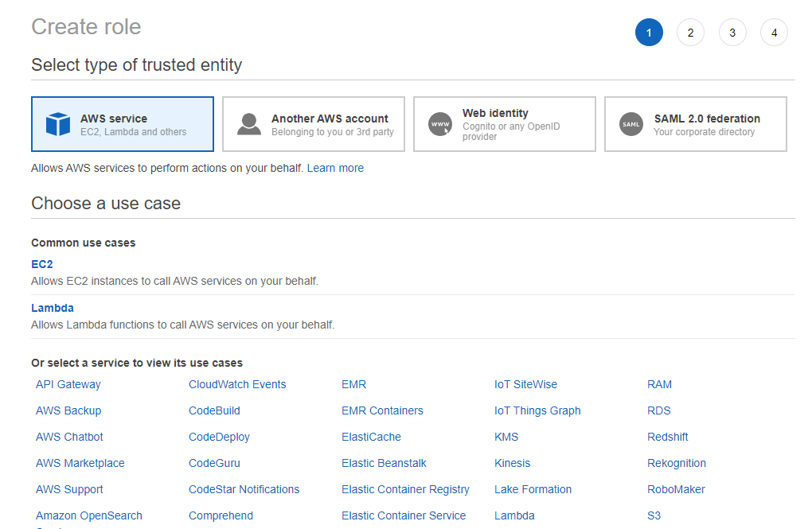Pick CloudWatch Events from service list
Image resolution: width=812 pixels, height=529 pixels.
(237, 384)
